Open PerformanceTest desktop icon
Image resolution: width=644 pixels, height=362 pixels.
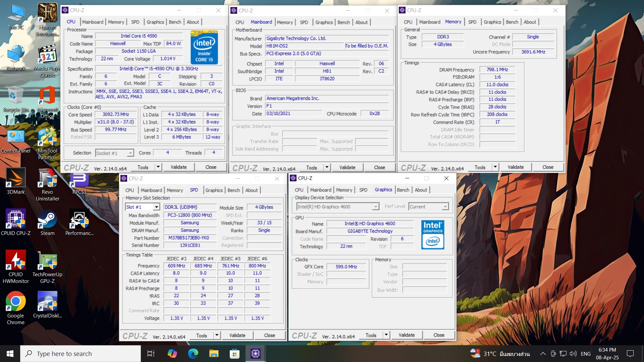(79, 223)
